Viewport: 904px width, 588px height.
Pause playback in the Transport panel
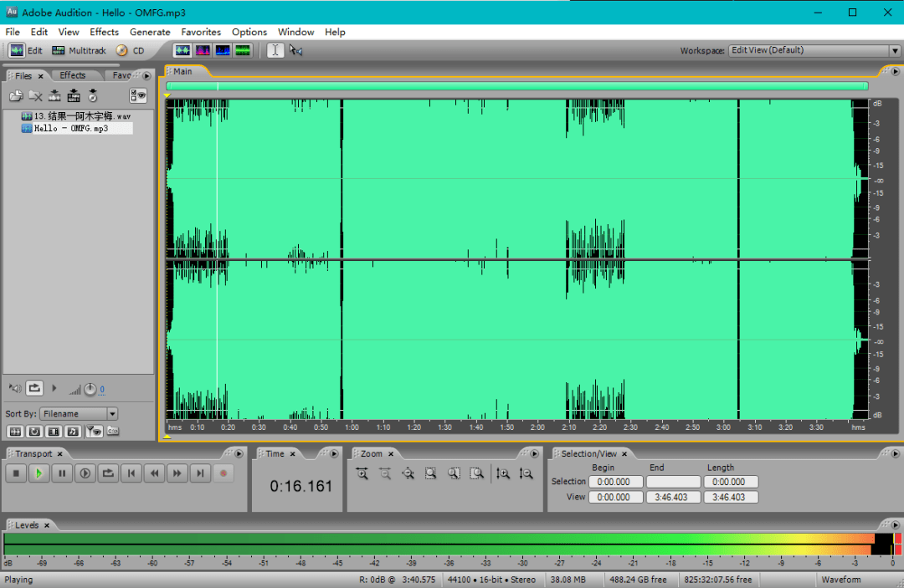coord(62,473)
